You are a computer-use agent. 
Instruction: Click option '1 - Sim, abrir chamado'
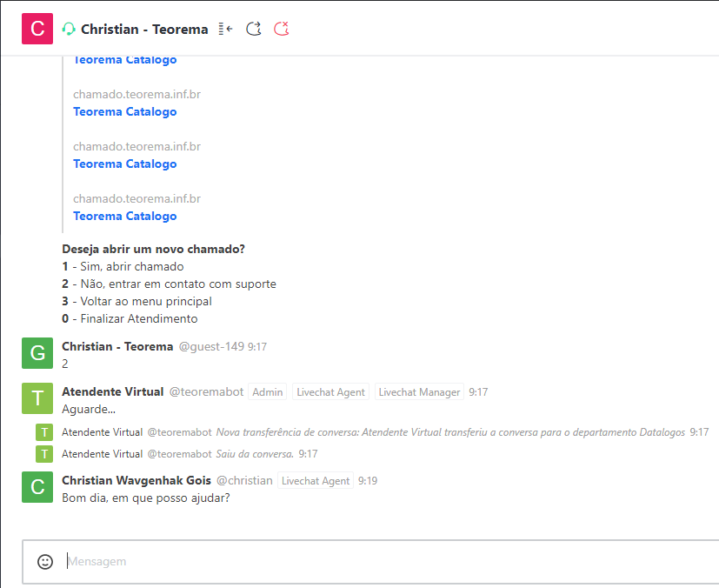click(123, 266)
